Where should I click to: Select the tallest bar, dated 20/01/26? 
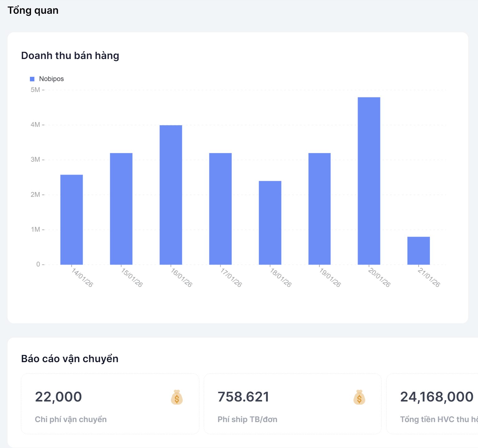(x=369, y=181)
